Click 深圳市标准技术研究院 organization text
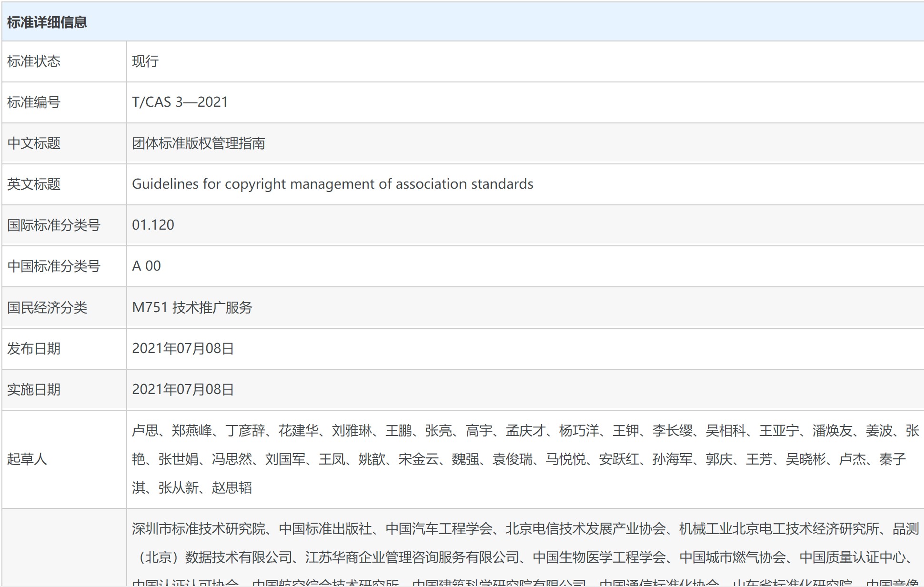 tap(199, 529)
